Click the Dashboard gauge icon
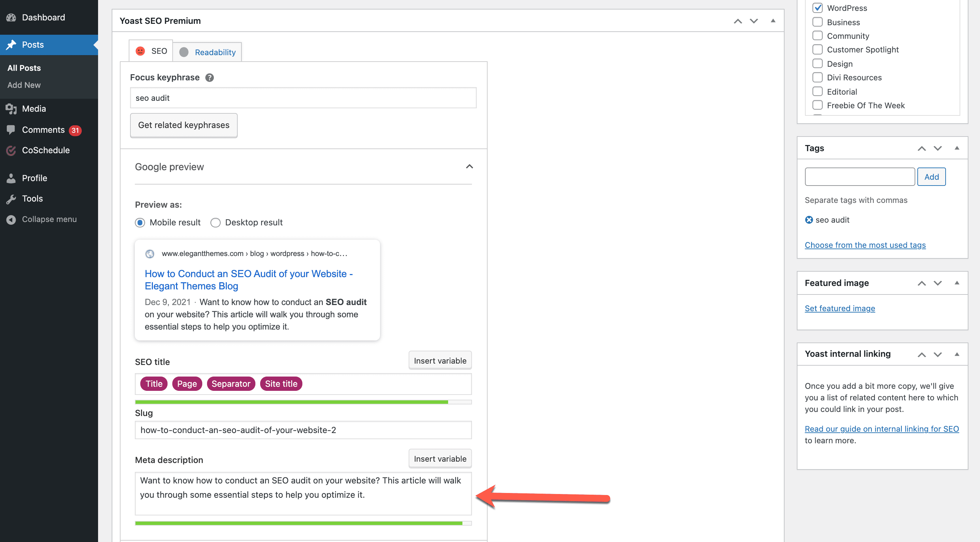980x542 pixels. click(11, 17)
